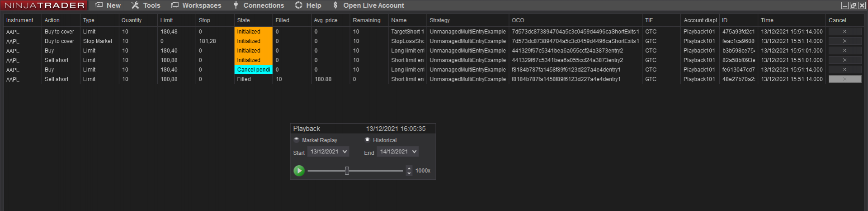This screenshot has height=211, width=868.
Task: Cancel the TargetShort 1 order
Action: (844, 32)
